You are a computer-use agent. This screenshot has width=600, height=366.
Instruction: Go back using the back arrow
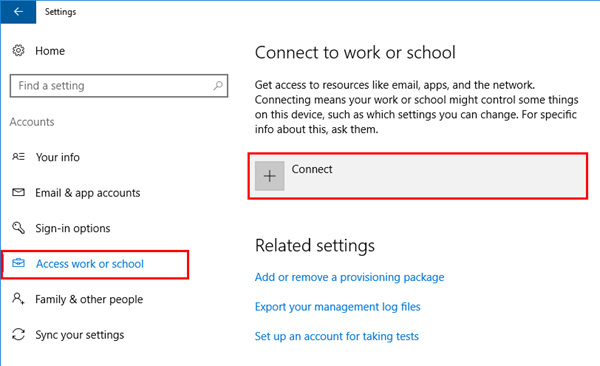18,12
